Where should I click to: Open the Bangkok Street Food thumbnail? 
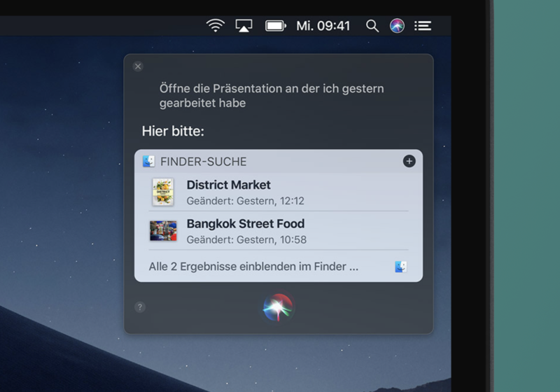coord(163,231)
